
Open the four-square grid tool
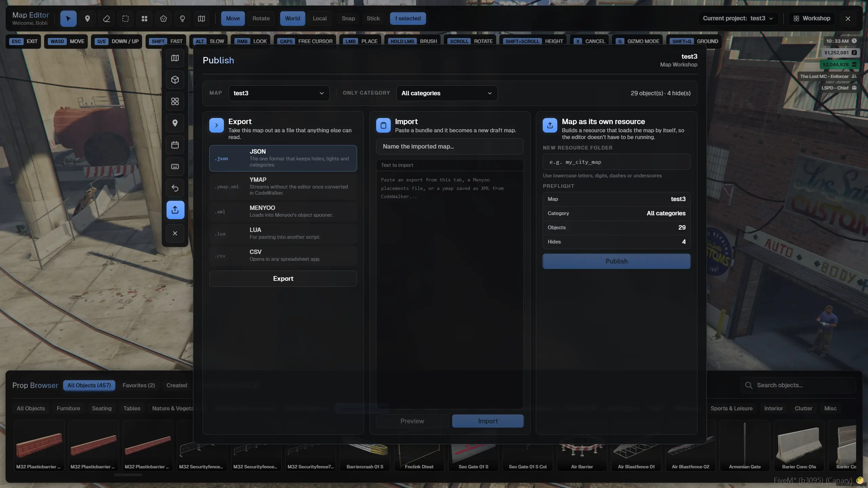click(144, 18)
